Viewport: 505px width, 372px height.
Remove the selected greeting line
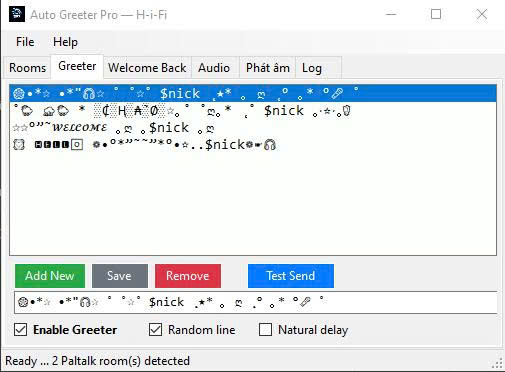[188, 276]
